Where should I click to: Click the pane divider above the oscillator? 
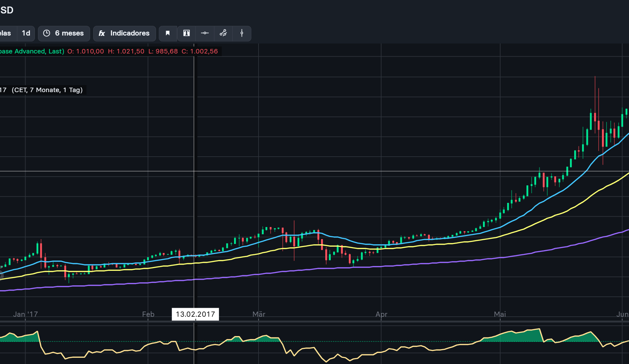pyautogui.click(x=311, y=322)
